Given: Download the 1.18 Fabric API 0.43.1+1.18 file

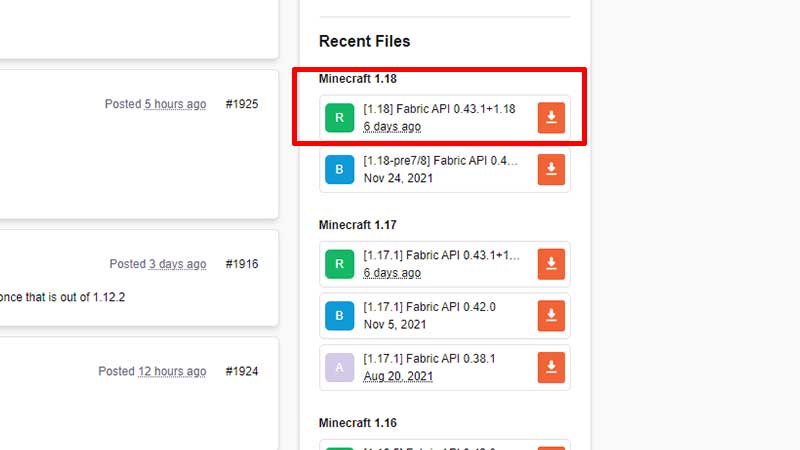Looking at the screenshot, I should pos(551,118).
